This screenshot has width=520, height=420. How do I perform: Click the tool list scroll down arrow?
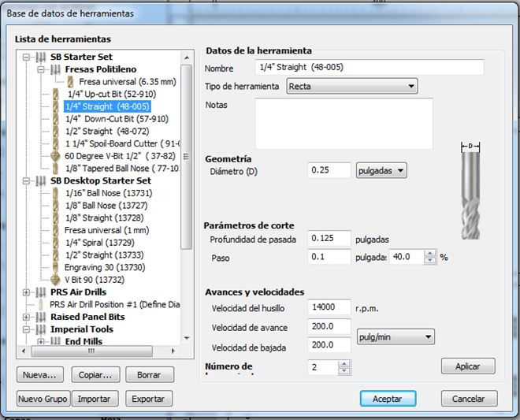pyautogui.click(x=187, y=338)
